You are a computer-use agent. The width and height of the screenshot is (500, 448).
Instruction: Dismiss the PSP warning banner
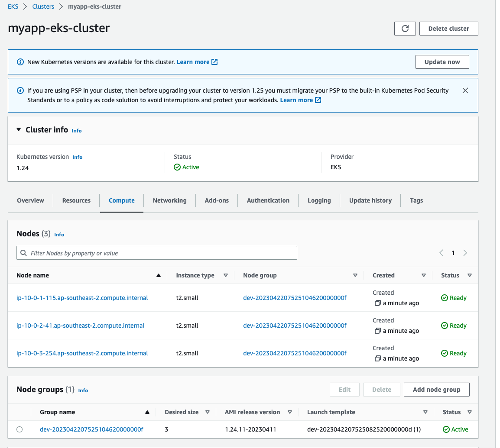tap(465, 90)
